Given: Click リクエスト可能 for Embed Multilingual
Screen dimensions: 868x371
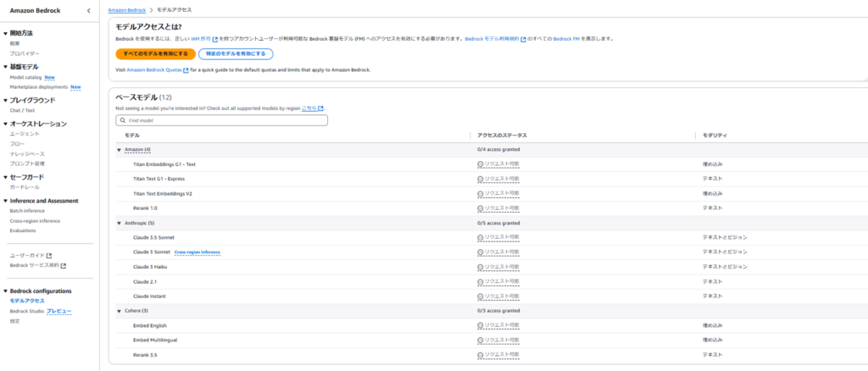Looking at the screenshot, I should click(502, 340).
